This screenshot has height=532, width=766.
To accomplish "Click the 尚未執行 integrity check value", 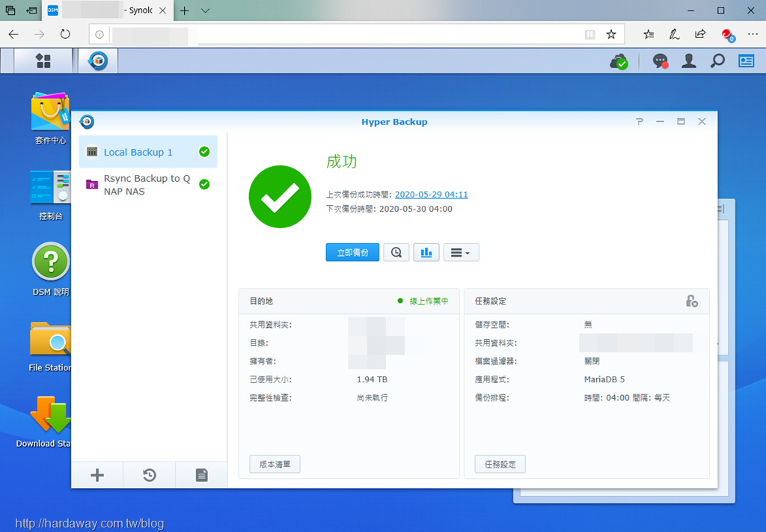I will point(373,398).
